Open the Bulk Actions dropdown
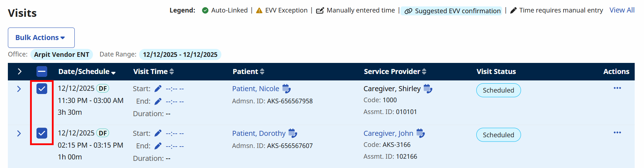Screen dimensions: 644x168 (41, 38)
